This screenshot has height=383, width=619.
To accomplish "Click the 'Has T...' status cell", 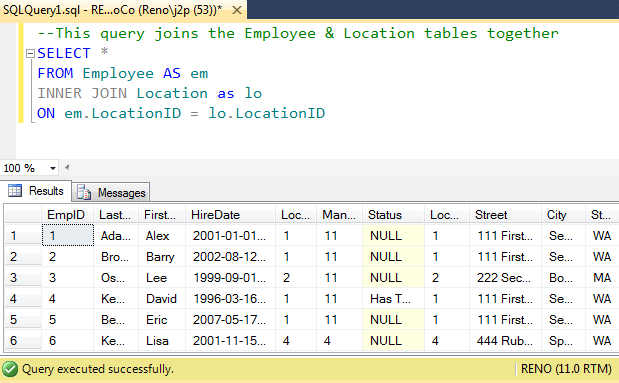I will 394,299.
